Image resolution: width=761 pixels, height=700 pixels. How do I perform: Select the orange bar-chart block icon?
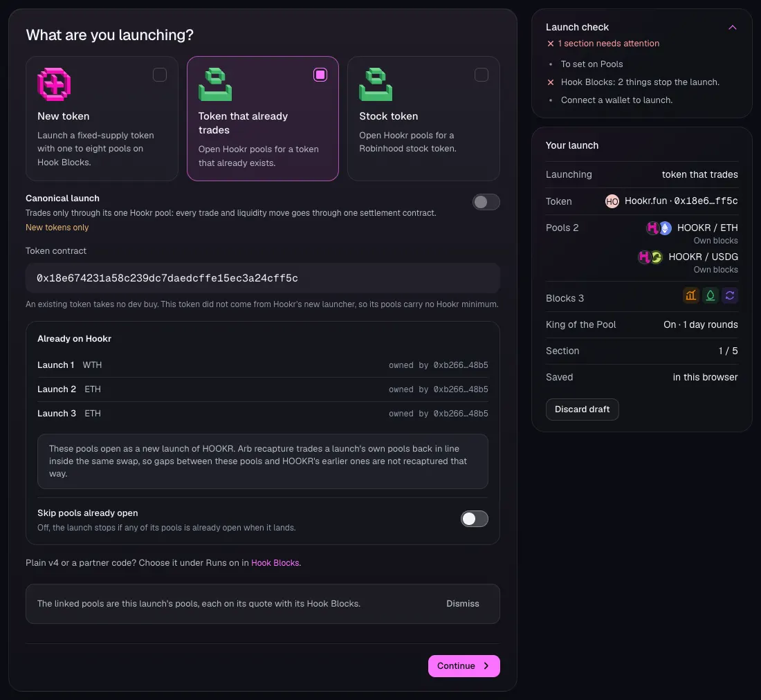pos(690,295)
